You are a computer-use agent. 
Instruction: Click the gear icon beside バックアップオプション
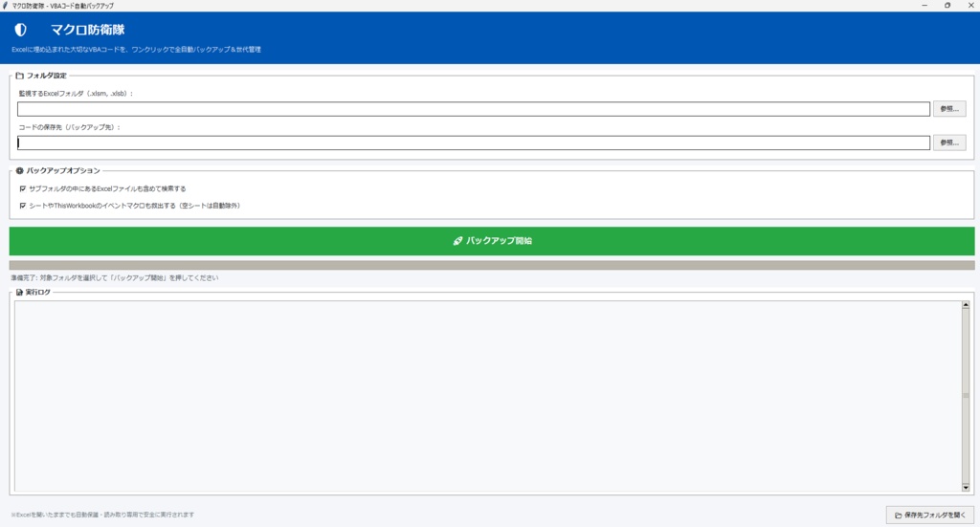[19, 170]
